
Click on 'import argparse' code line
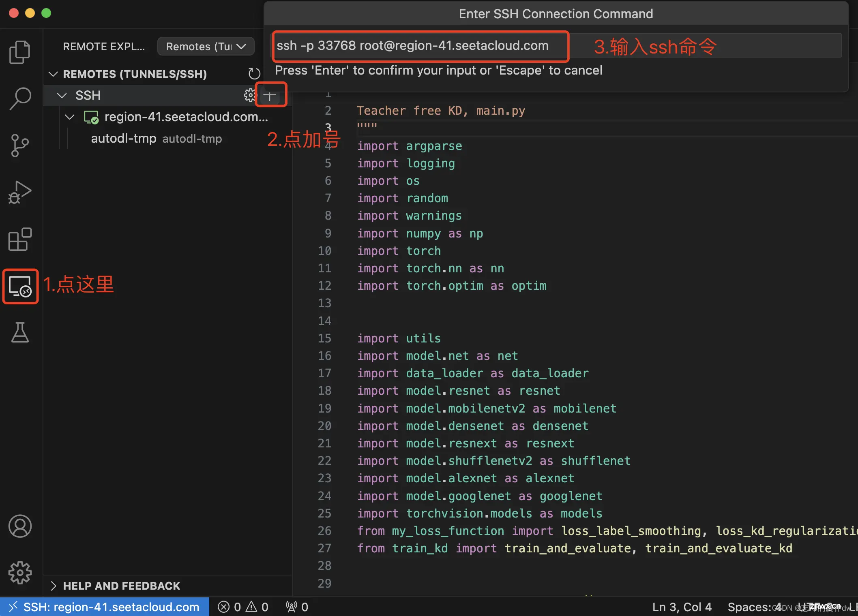coord(409,146)
